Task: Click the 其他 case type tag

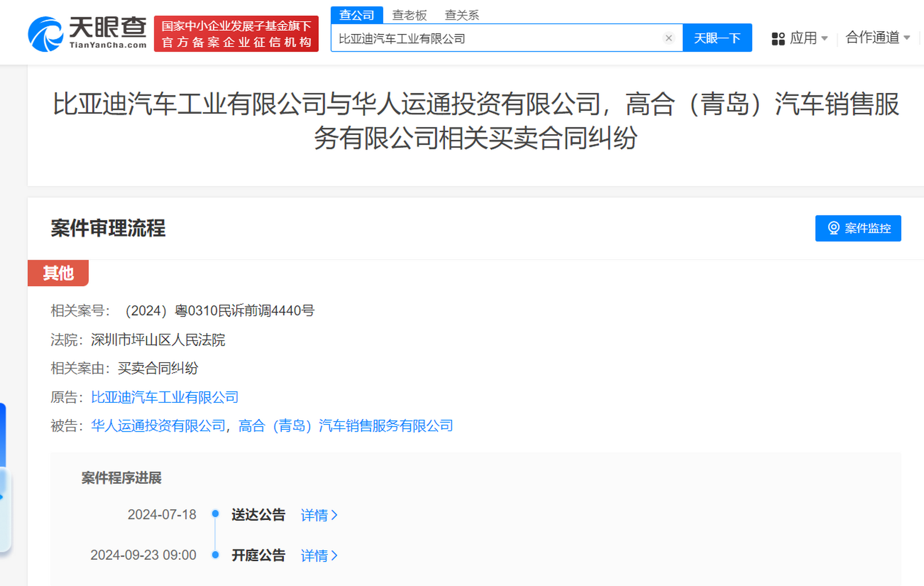Action: point(58,273)
